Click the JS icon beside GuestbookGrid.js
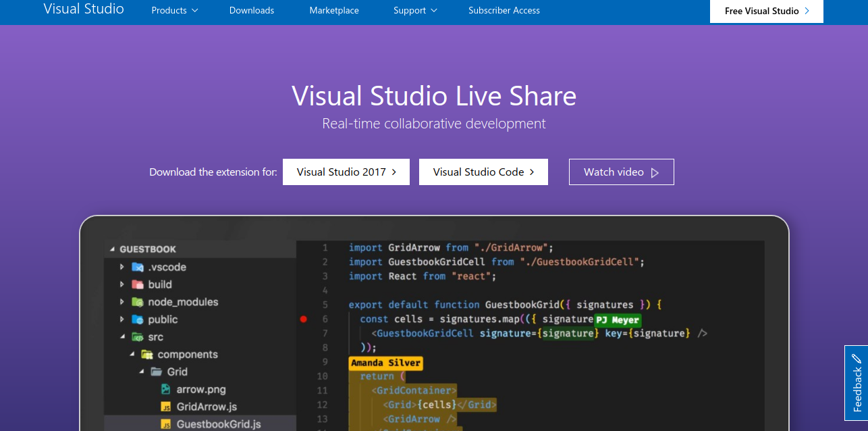This screenshot has height=431, width=868. pos(165,424)
